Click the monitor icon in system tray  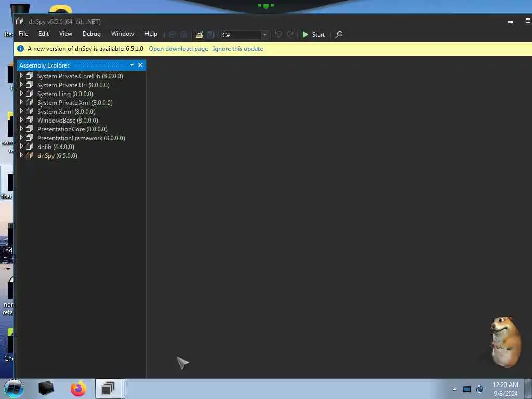(x=467, y=389)
